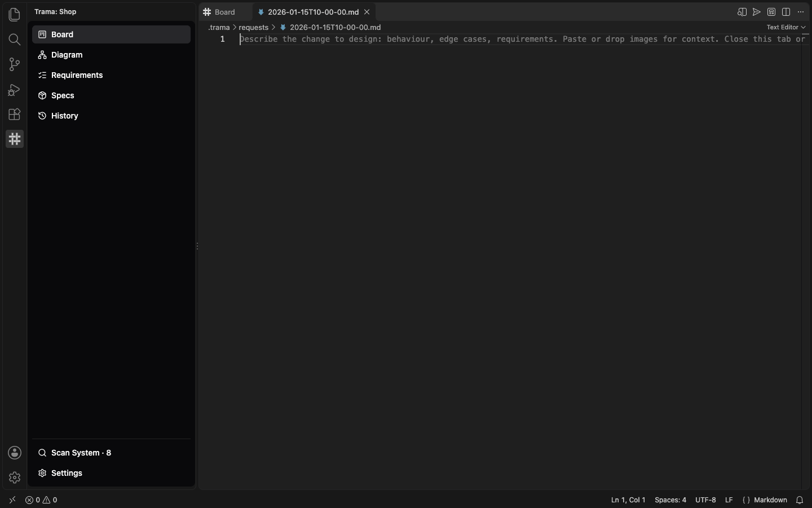Viewport: 812px width, 508px height.
Task: Open the Accounts menu icon
Action: (x=15, y=453)
